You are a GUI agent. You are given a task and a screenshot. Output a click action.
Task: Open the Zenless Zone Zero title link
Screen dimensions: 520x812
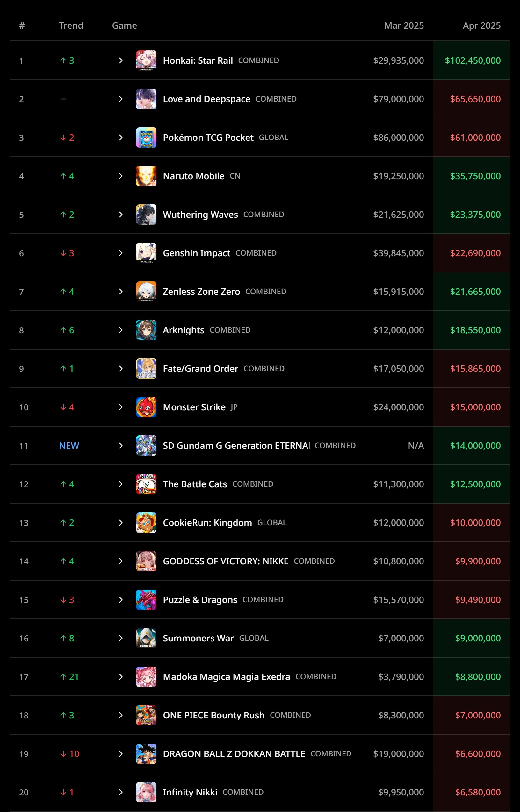[201, 292]
